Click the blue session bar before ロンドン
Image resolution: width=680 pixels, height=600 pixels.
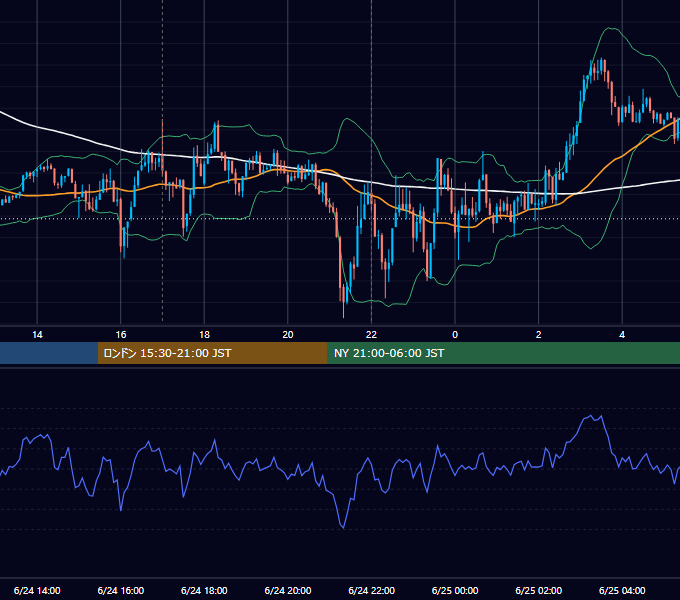[x=49, y=353]
